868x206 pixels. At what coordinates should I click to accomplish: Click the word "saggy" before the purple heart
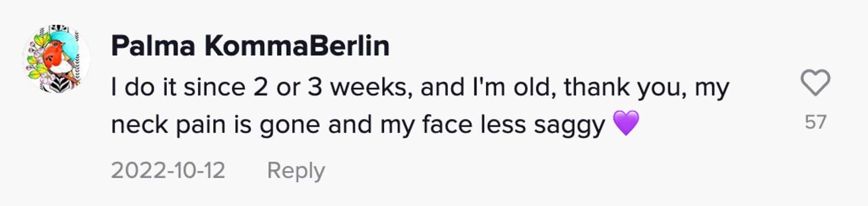pos(569,126)
